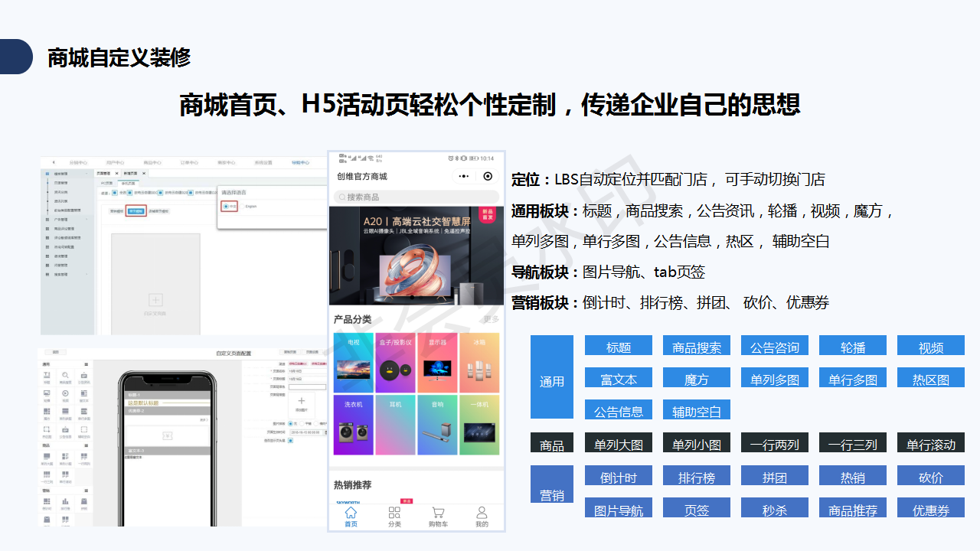Open the 分类 category icon in bottom nav
This screenshot has width=980, height=551.
(x=394, y=517)
